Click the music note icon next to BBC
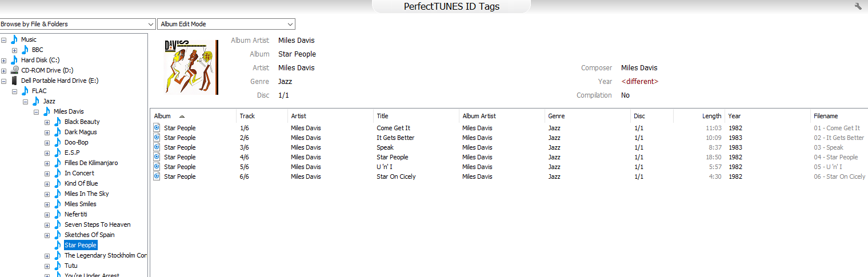The width and height of the screenshot is (868, 277). coord(25,50)
